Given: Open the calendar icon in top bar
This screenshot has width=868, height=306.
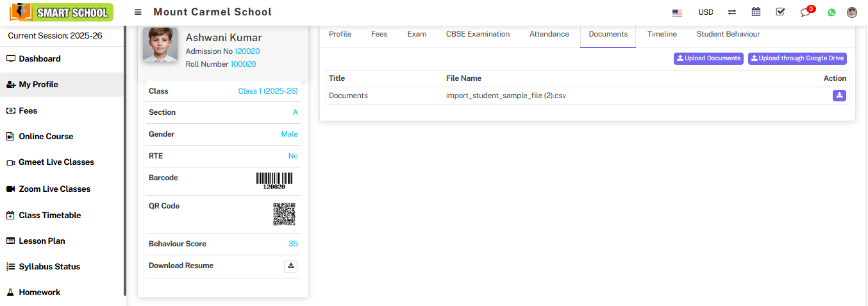Looking at the screenshot, I should [756, 12].
